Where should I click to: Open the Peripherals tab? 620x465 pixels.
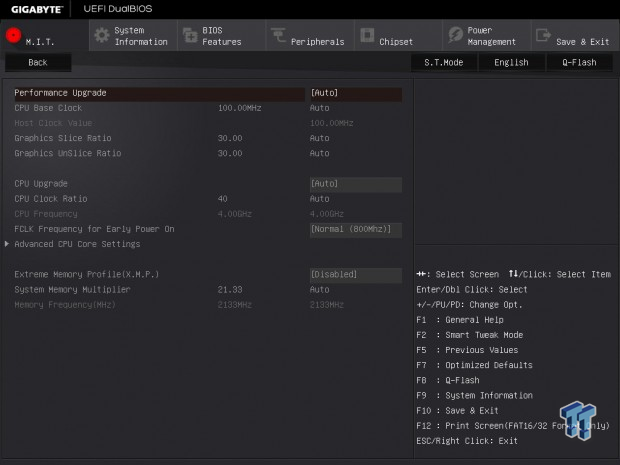[x=310, y=36]
